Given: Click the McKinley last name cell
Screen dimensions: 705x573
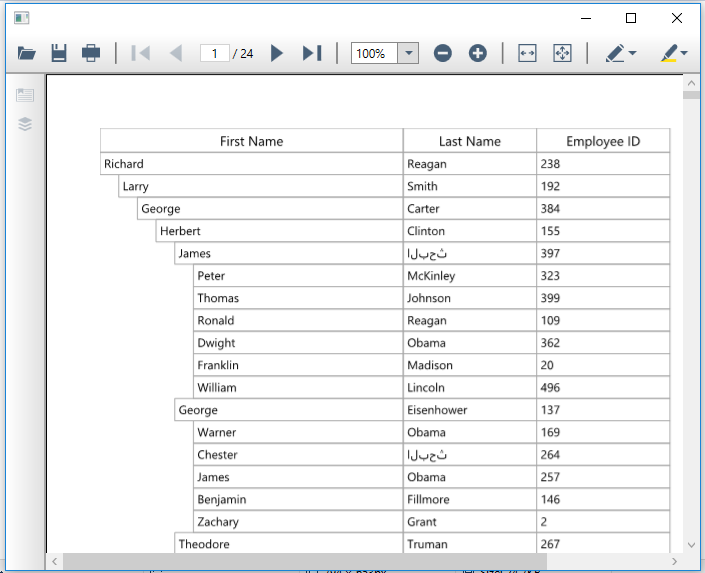Looking at the screenshot, I should (x=469, y=276).
